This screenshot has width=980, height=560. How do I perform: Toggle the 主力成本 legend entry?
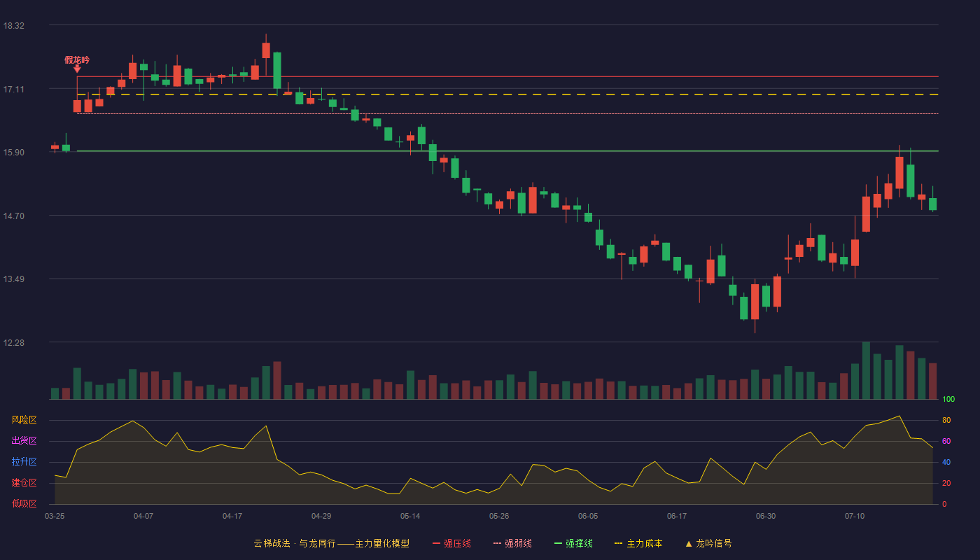coord(638,543)
